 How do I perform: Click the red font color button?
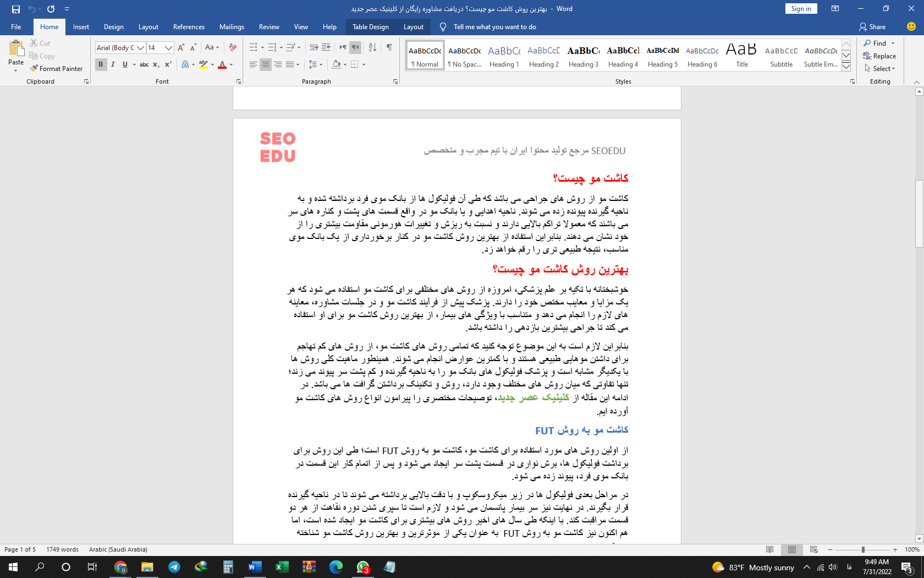tap(222, 64)
